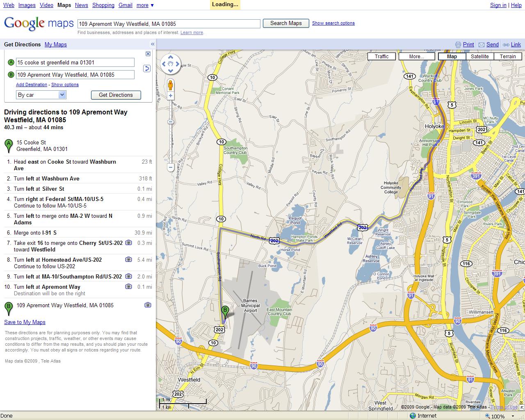Select the Get Directions tab
Viewport: 525px width, 420px height.
(23, 44)
